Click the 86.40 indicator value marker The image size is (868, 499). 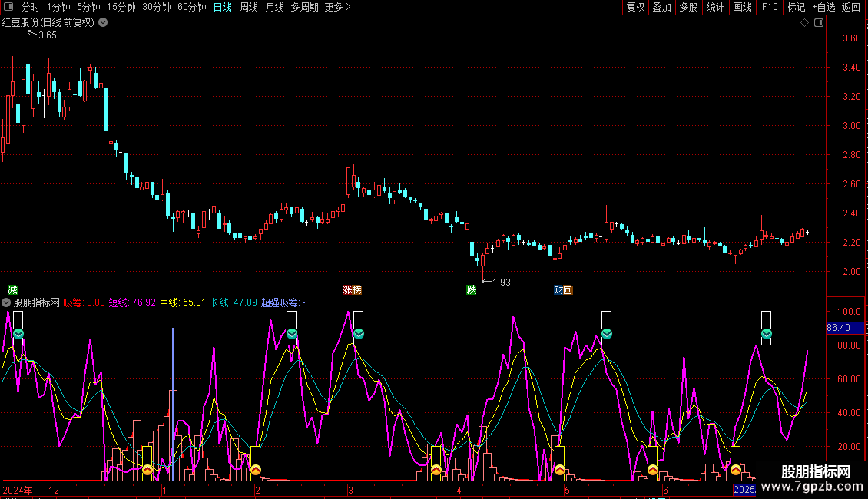coord(845,328)
